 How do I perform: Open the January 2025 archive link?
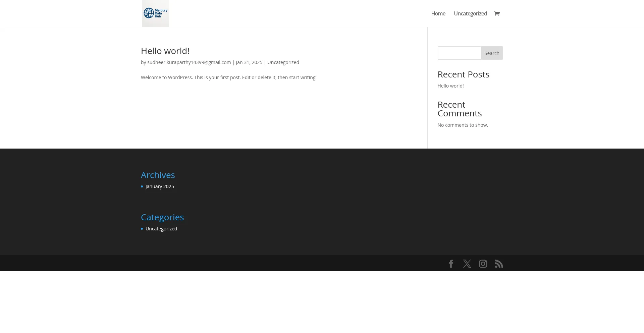pyautogui.click(x=160, y=186)
